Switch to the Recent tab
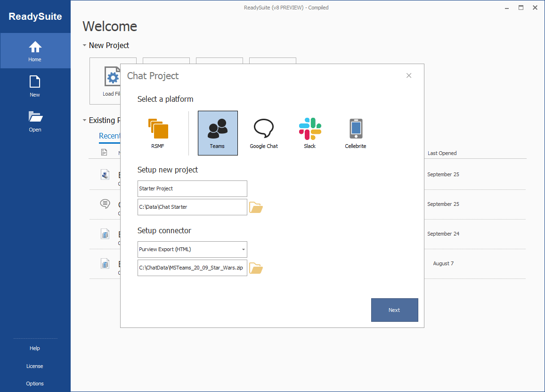The width and height of the screenshot is (545, 392). [x=109, y=136]
